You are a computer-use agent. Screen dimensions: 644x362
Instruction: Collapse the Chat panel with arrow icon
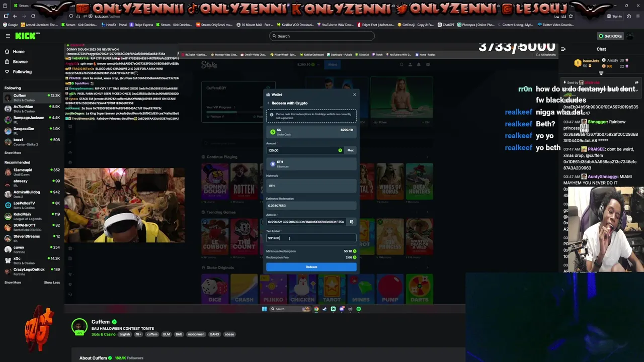[x=563, y=49]
